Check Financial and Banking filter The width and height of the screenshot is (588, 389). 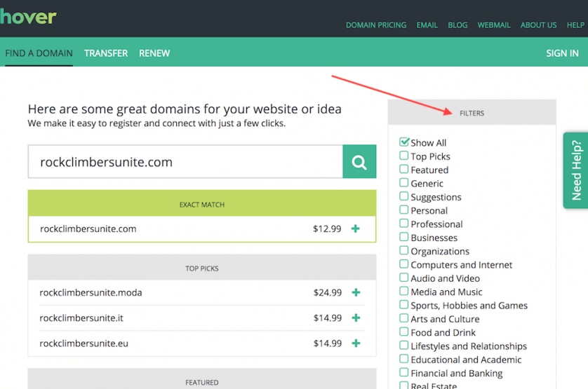coord(404,372)
